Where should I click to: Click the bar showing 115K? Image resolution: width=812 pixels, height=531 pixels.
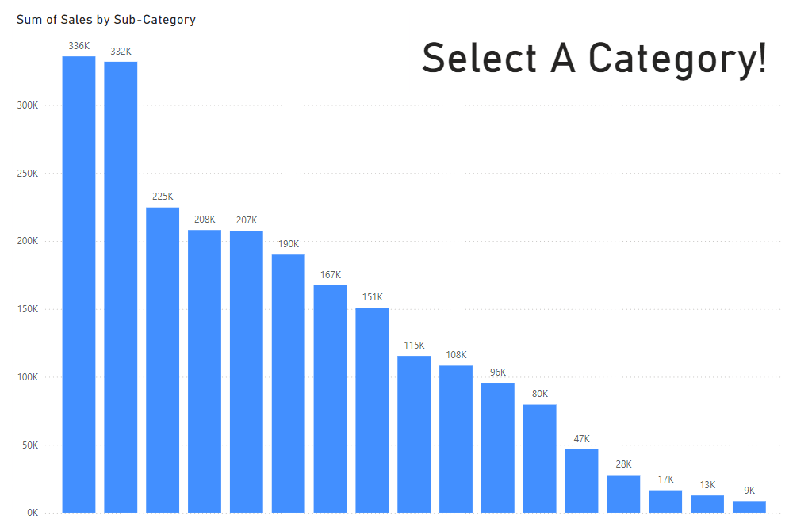[414, 434]
